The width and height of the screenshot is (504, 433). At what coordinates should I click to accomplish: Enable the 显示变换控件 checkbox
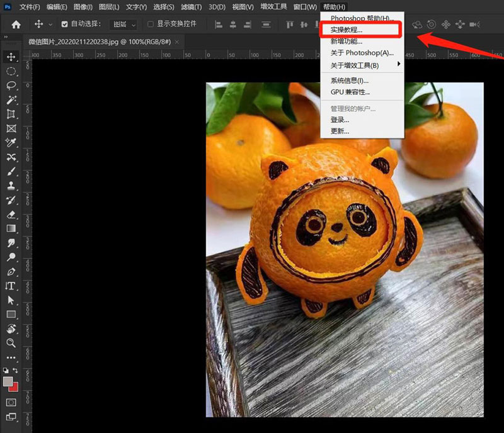coord(150,24)
